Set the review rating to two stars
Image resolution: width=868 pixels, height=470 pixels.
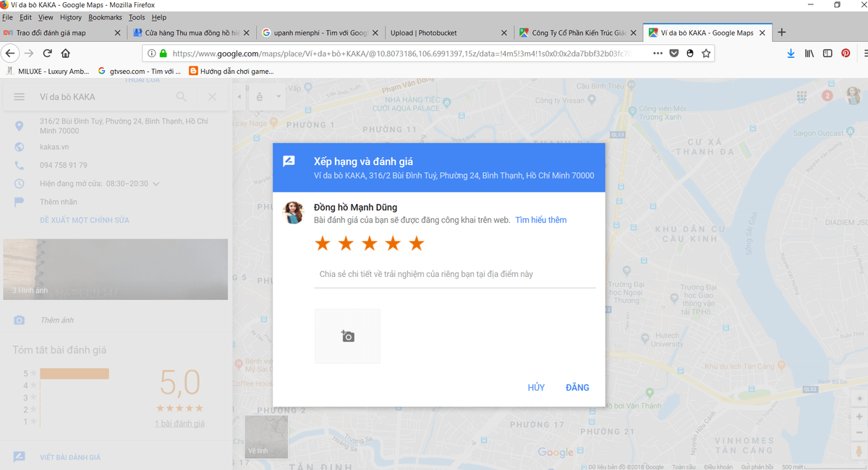click(x=346, y=244)
